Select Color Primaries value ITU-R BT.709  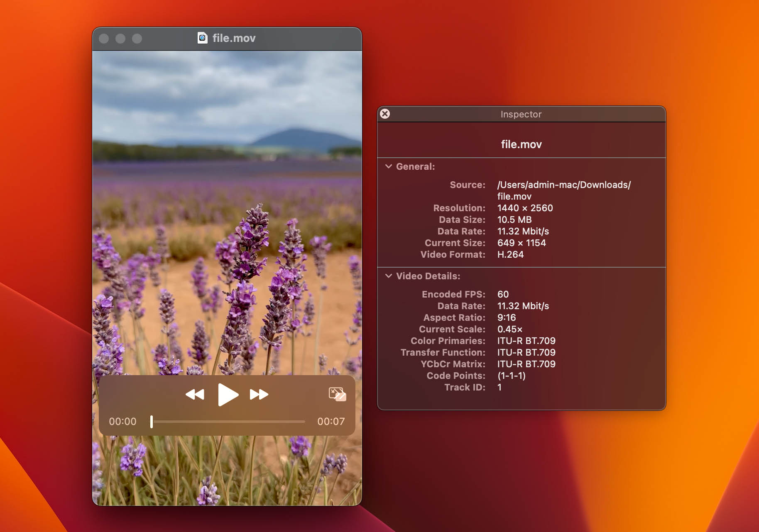[526, 341]
